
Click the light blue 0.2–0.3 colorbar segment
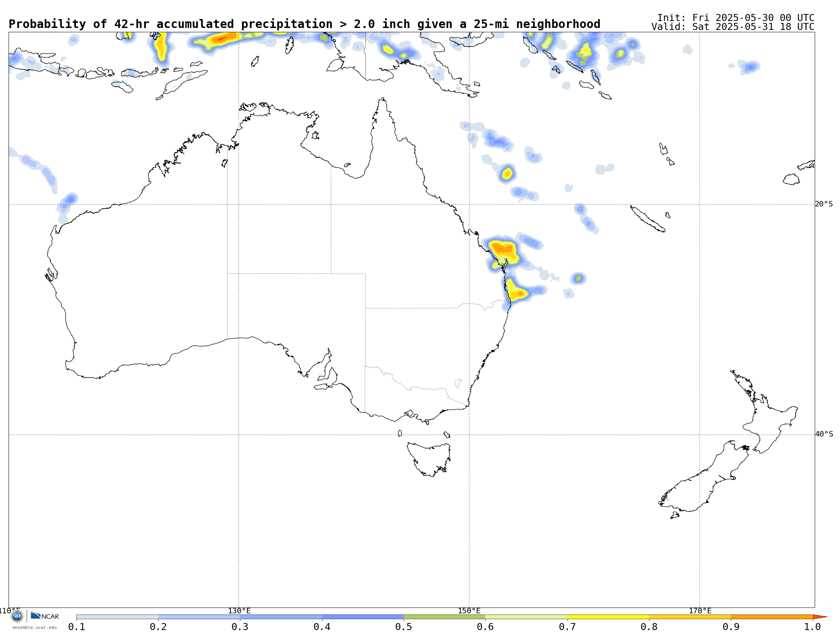point(199,617)
